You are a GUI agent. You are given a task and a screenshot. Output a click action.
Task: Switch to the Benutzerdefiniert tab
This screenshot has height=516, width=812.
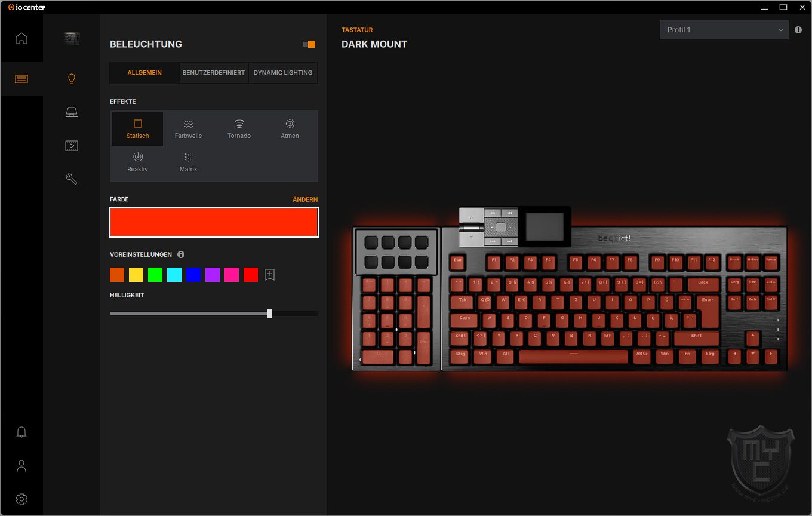tap(214, 73)
